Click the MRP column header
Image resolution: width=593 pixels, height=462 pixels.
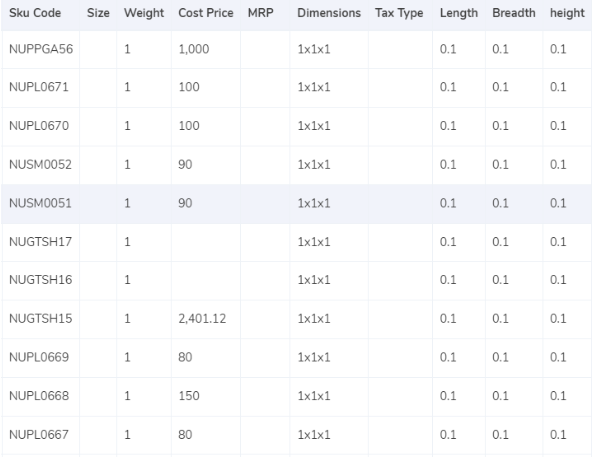point(261,13)
